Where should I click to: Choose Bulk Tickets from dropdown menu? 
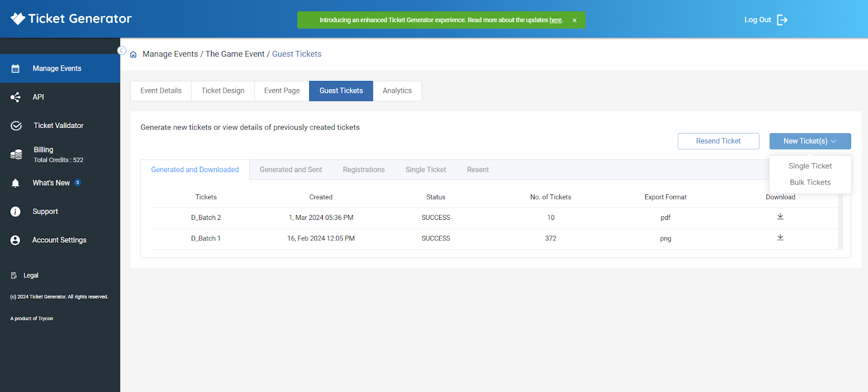click(810, 182)
